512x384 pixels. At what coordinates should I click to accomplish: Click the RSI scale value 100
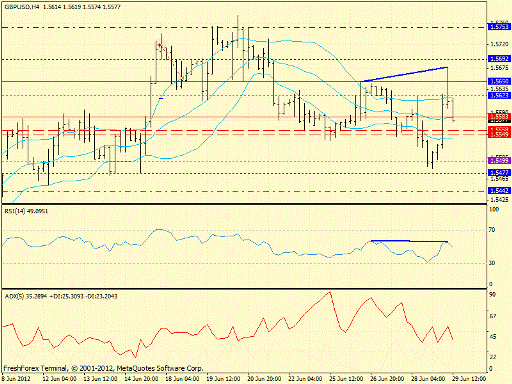tap(494, 209)
